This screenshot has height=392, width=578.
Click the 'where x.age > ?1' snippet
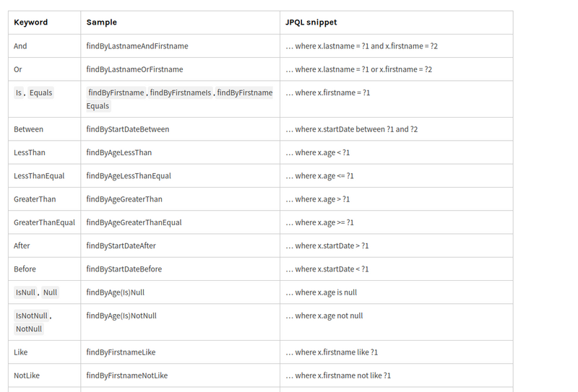pyautogui.click(x=322, y=199)
